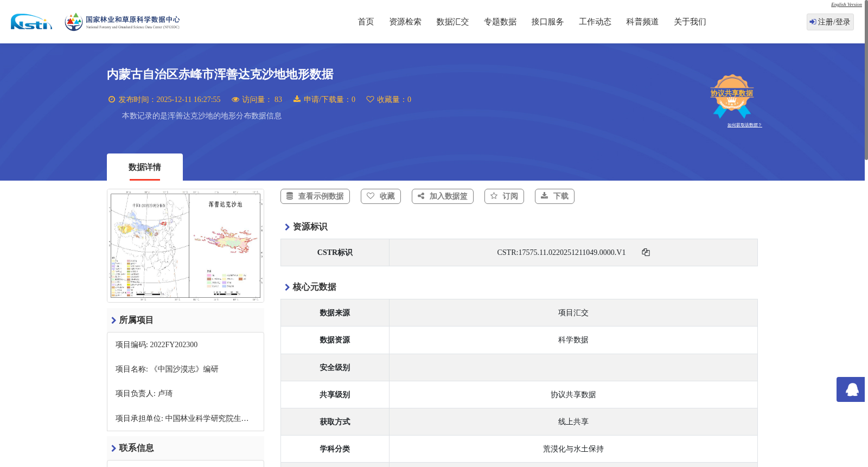Click the clock icon beside 发布时间
Viewport: 868px width, 467px height.
(x=112, y=99)
